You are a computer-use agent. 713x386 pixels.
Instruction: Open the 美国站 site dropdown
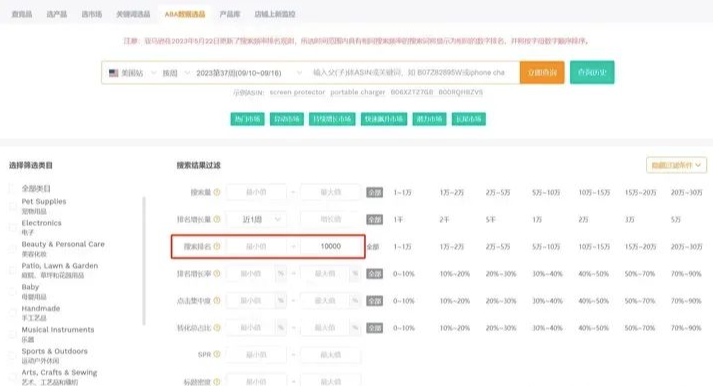[132, 73]
